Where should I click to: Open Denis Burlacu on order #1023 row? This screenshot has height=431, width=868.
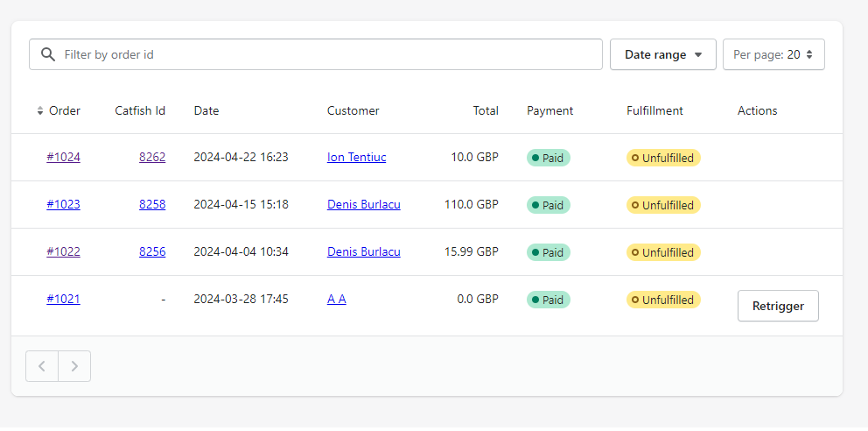point(364,204)
